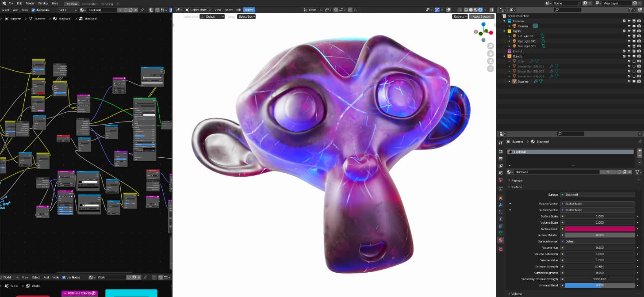Open the Help menu

pyautogui.click(x=55, y=3)
